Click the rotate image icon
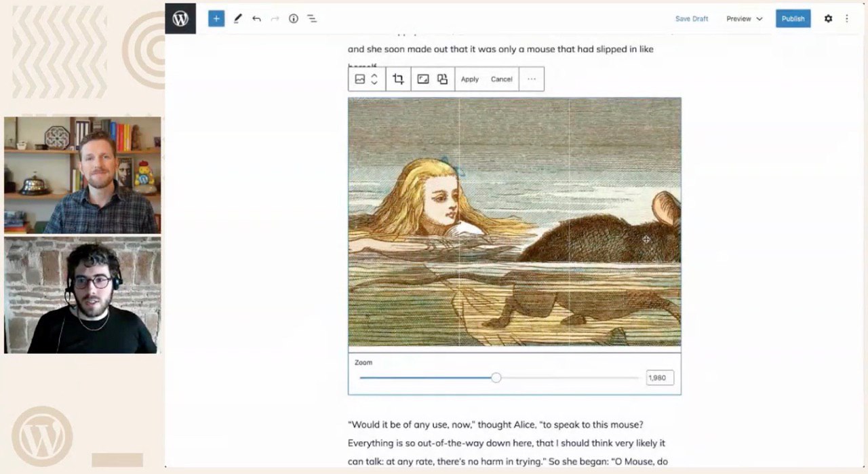Screen dimensions: 868x474 [442, 79]
